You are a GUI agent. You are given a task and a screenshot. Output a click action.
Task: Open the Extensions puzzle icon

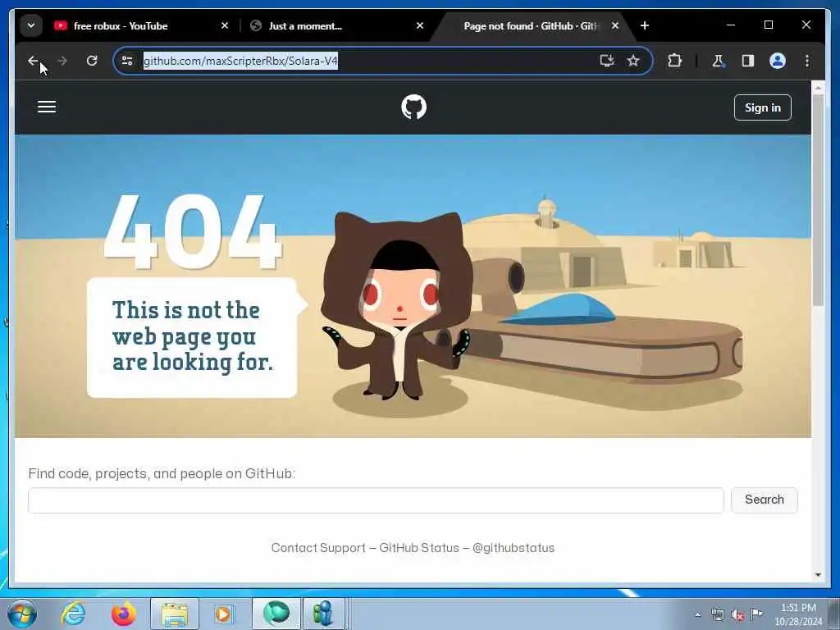pos(674,61)
